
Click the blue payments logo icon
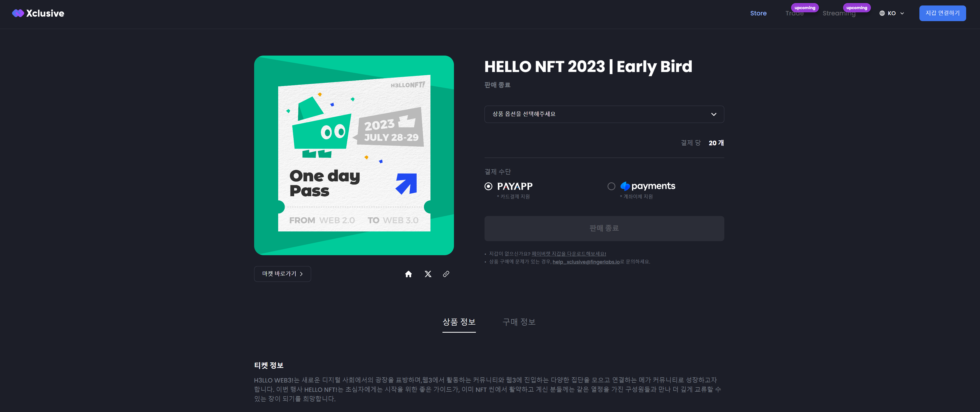625,186
